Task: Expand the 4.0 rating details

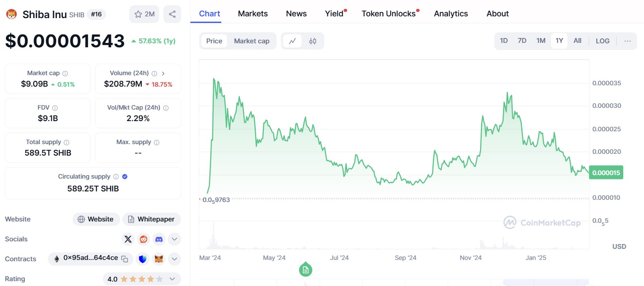Action: (172, 279)
